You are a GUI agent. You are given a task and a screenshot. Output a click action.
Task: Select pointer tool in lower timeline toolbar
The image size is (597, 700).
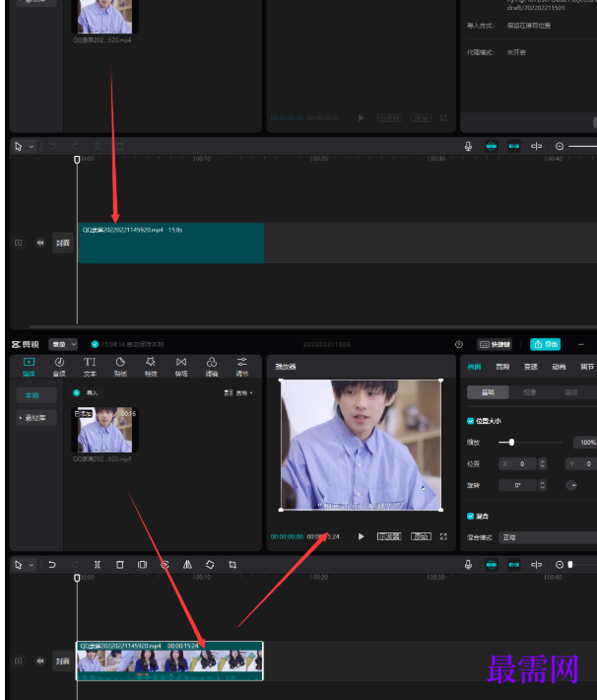pos(19,565)
